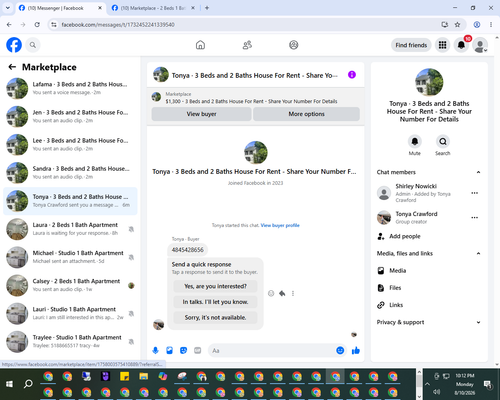Open the Jen 3 Beds conversation
Viewport: 500px width, 400px height.
70,116
